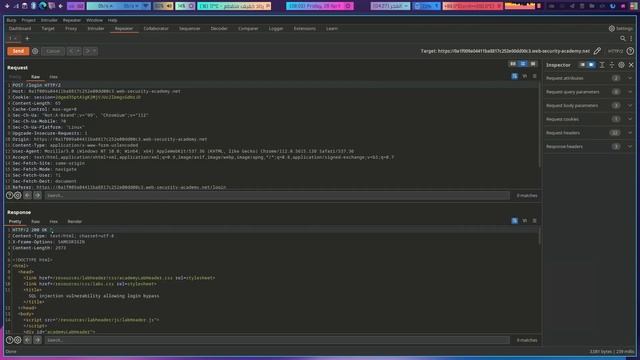Open the three-dot menu beside search icon

631,38
